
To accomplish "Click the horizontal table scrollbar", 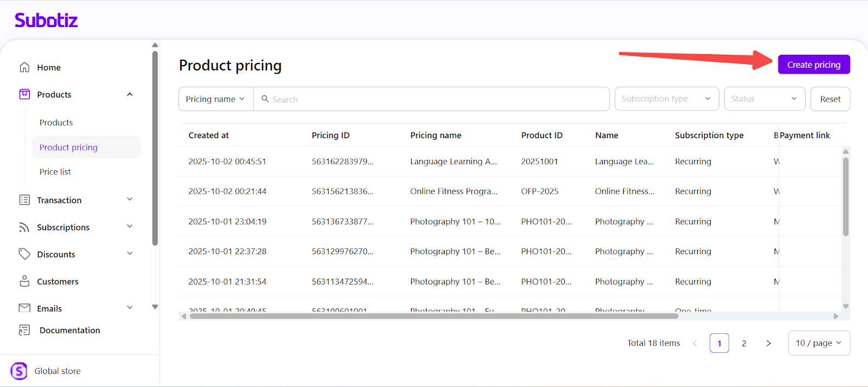I will [434, 316].
